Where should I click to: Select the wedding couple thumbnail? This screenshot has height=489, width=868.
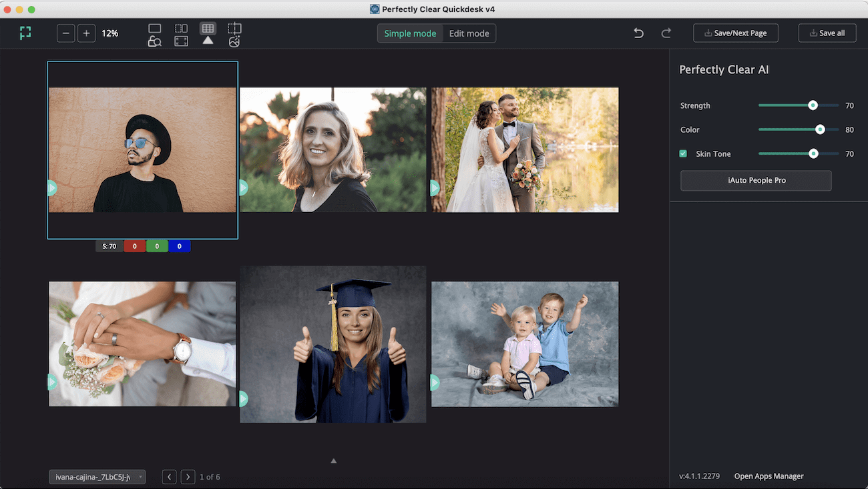pos(525,150)
